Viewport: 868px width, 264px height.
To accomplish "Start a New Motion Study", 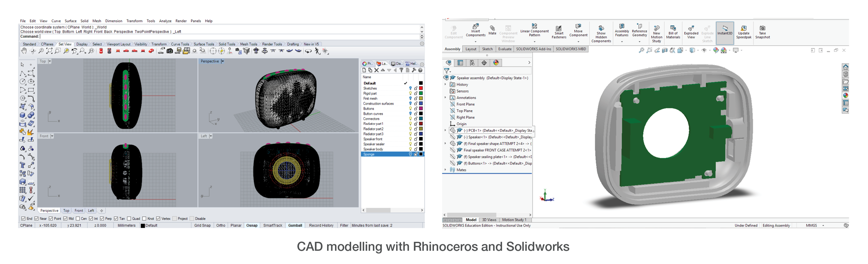I will click(656, 34).
